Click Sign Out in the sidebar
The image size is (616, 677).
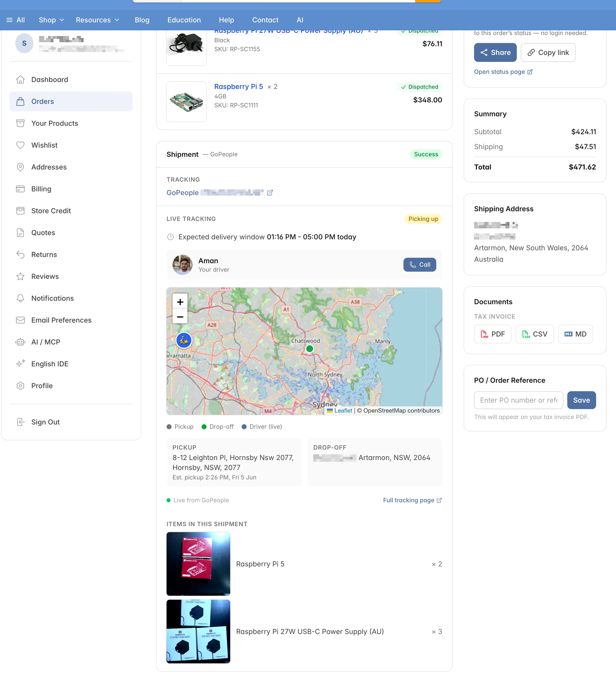[71, 422]
